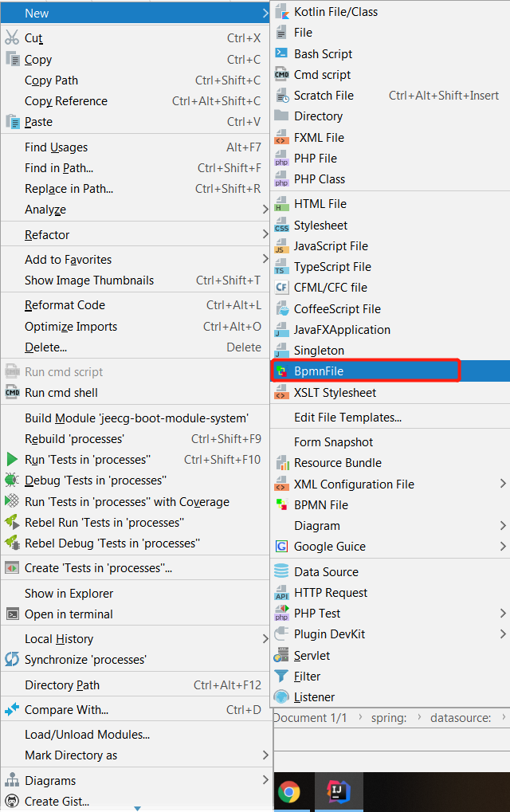Screen dimensions: 510x812
Task: Click the 'spring:' breadcrumb
Action: [389, 718]
